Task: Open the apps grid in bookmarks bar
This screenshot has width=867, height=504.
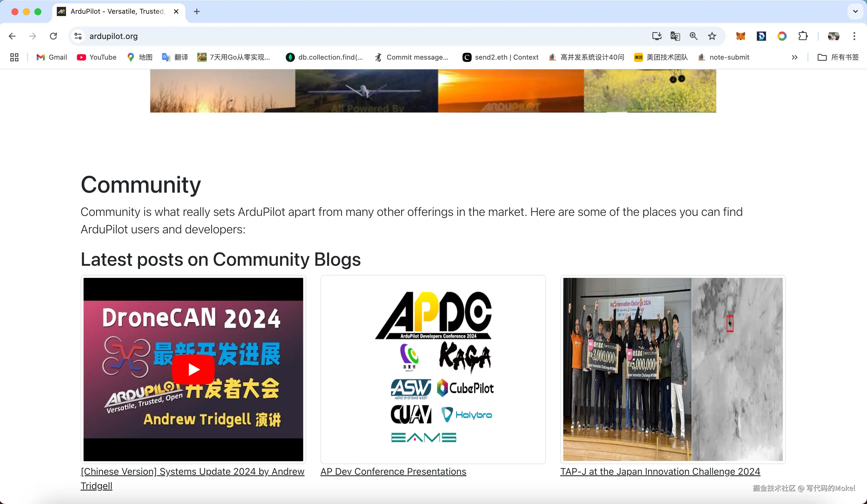Action: 14,57
